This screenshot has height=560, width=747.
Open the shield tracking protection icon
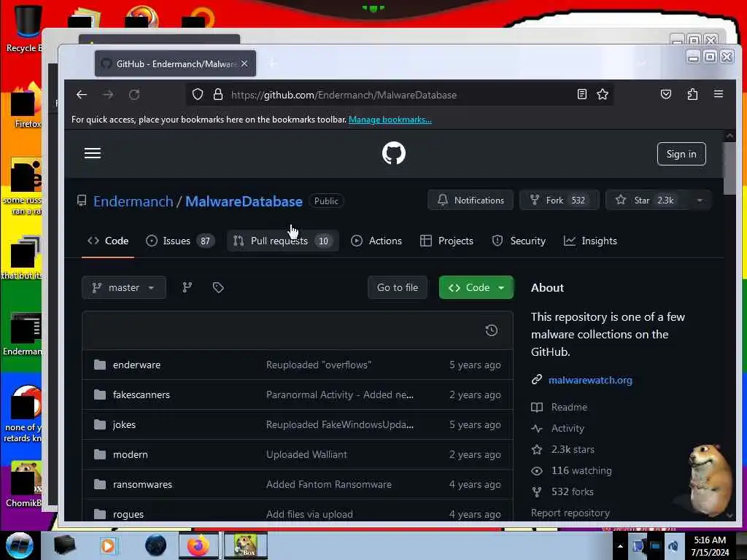point(198,94)
